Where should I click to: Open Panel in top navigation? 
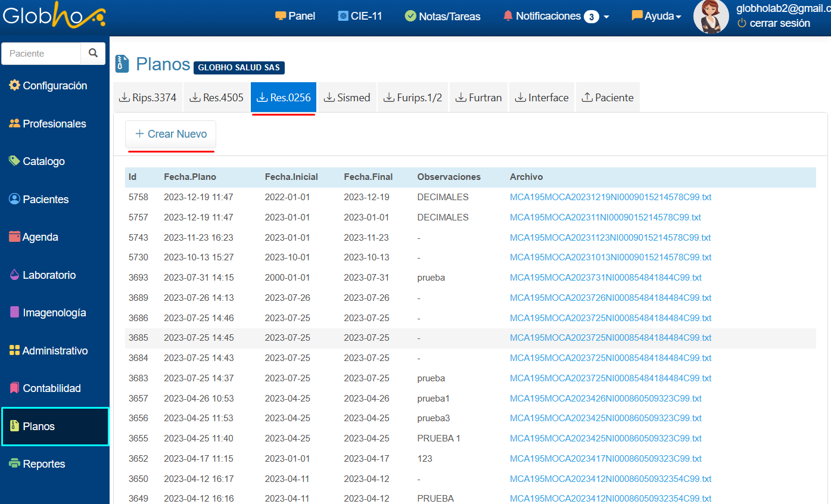point(295,16)
